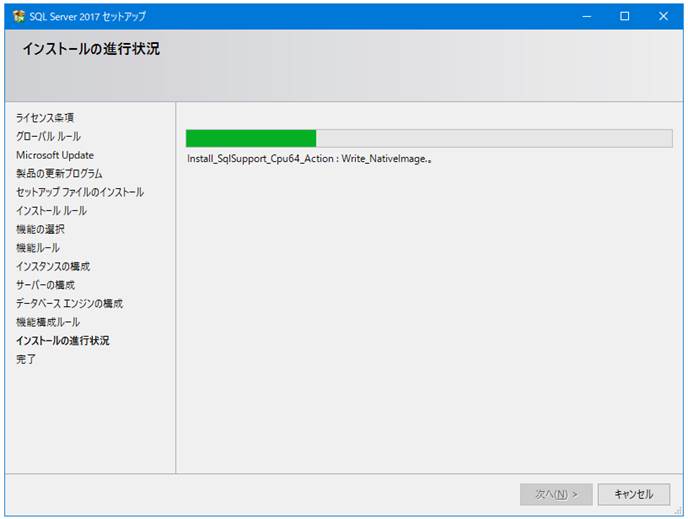Select the グローバル ルール step
Viewport: 688px width, 519px height.
coord(48,136)
